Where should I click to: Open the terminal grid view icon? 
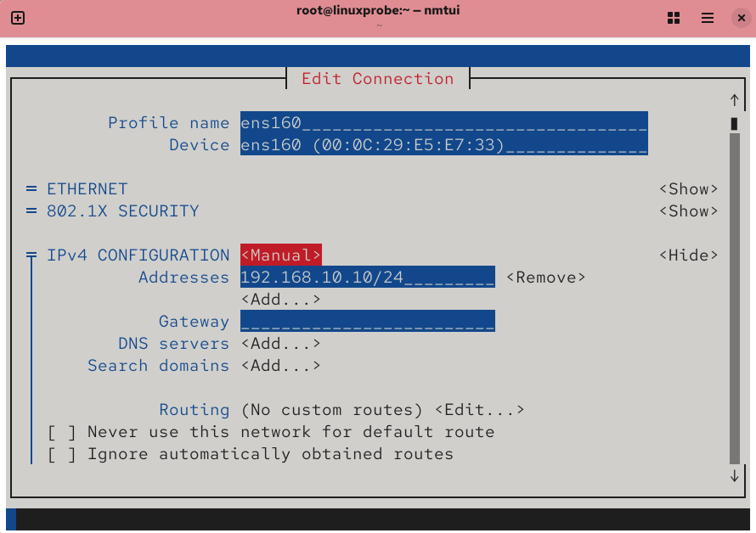674,18
